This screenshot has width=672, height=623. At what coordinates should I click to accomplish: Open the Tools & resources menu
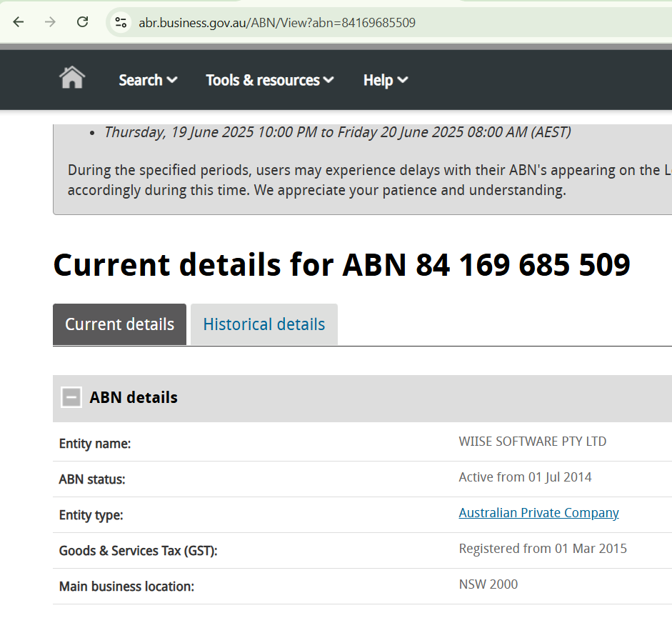(263, 80)
